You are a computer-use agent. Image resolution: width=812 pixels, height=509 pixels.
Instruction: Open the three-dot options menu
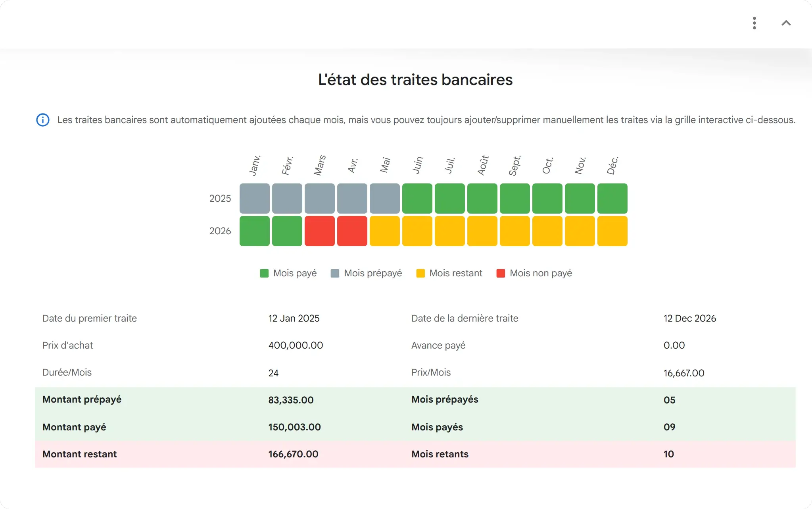[754, 23]
